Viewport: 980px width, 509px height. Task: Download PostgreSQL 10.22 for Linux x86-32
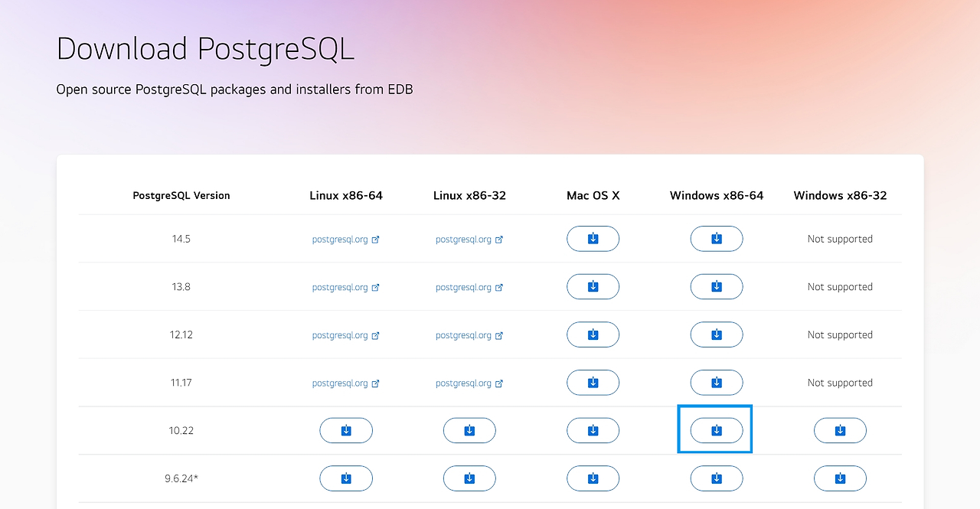point(469,431)
